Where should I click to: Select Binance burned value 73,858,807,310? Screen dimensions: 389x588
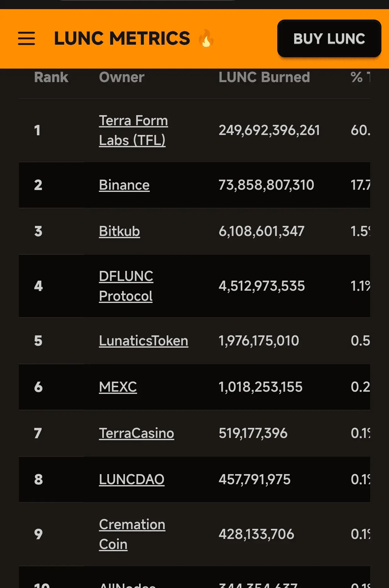[x=266, y=185]
